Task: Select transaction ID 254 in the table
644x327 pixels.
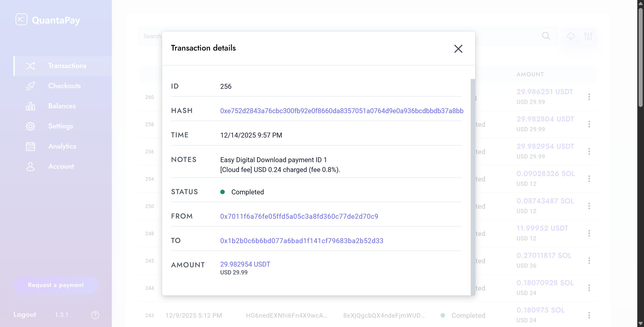Action: pyautogui.click(x=150, y=179)
